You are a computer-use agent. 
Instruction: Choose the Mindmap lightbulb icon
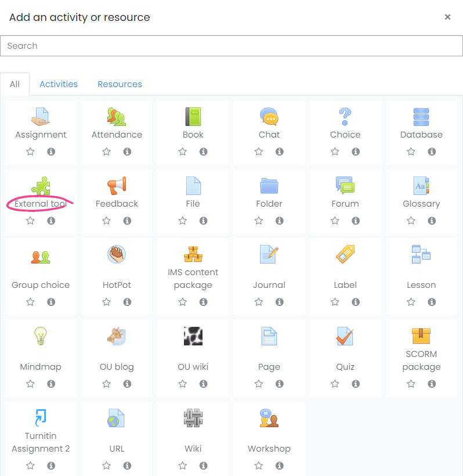[41, 336]
